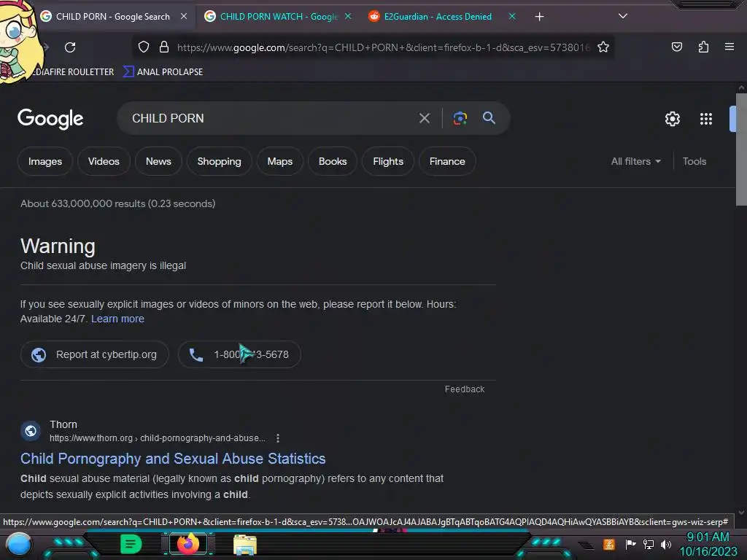Viewport: 747px width, 560px height.
Task: Open the green notes app on taskbar
Action: tap(131, 544)
